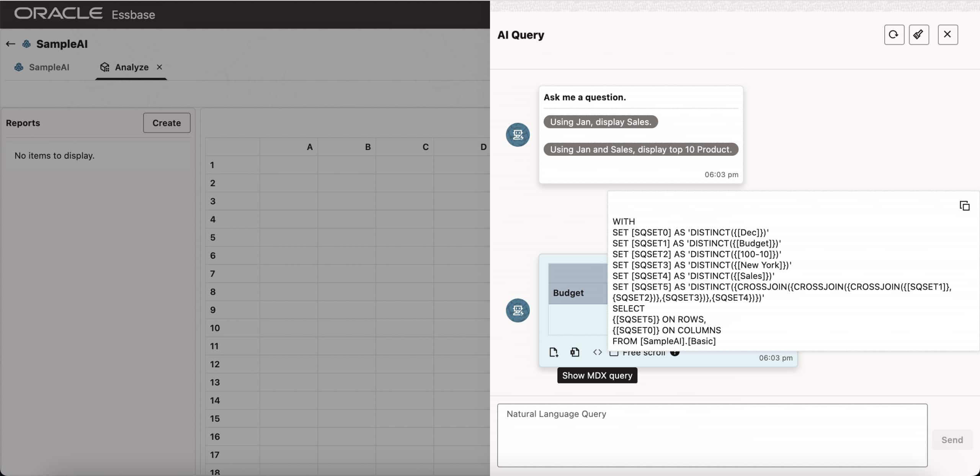Show the MDX query tooltip element
The image size is (980, 476).
click(x=597, y=375)
